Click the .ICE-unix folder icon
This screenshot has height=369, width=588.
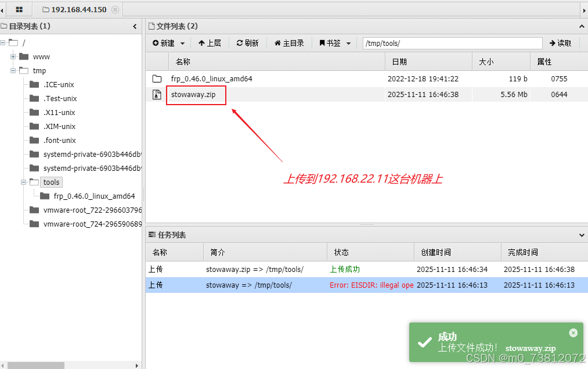point(34,84)
